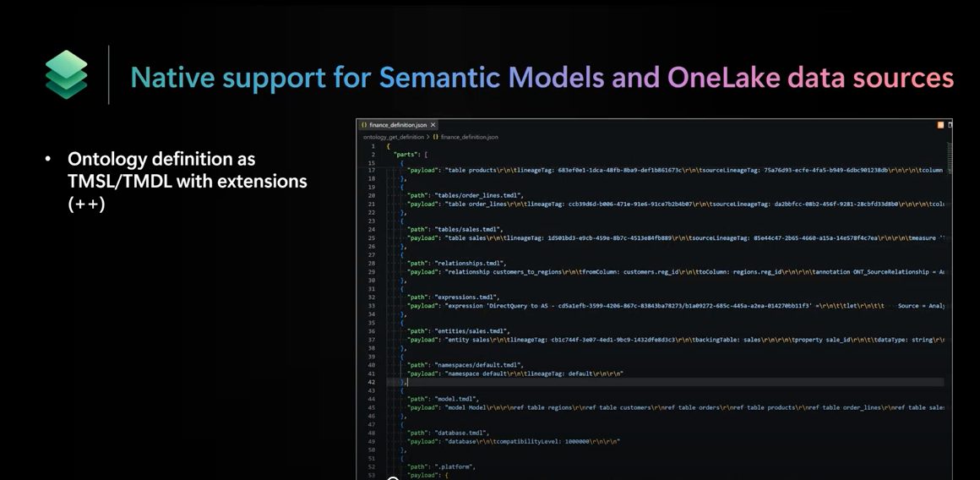980x480 pixels.
Task: Click line number 1 in the gutter
Action: click(373, 145)
